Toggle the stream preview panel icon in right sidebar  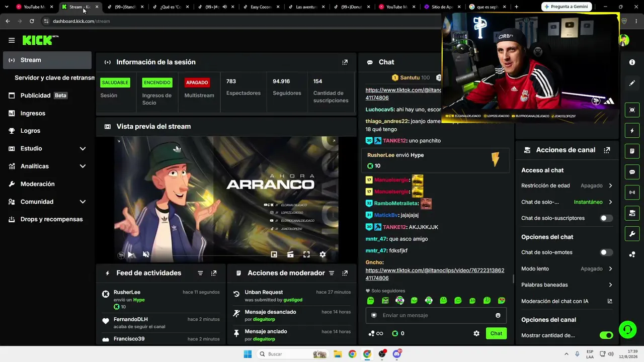click(x=632, y=110)
